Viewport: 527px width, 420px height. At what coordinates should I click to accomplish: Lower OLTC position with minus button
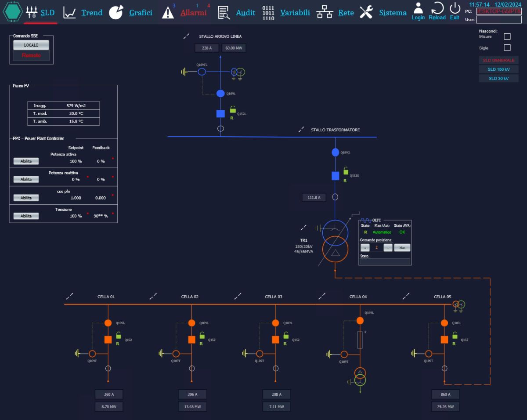pos(388,248)
